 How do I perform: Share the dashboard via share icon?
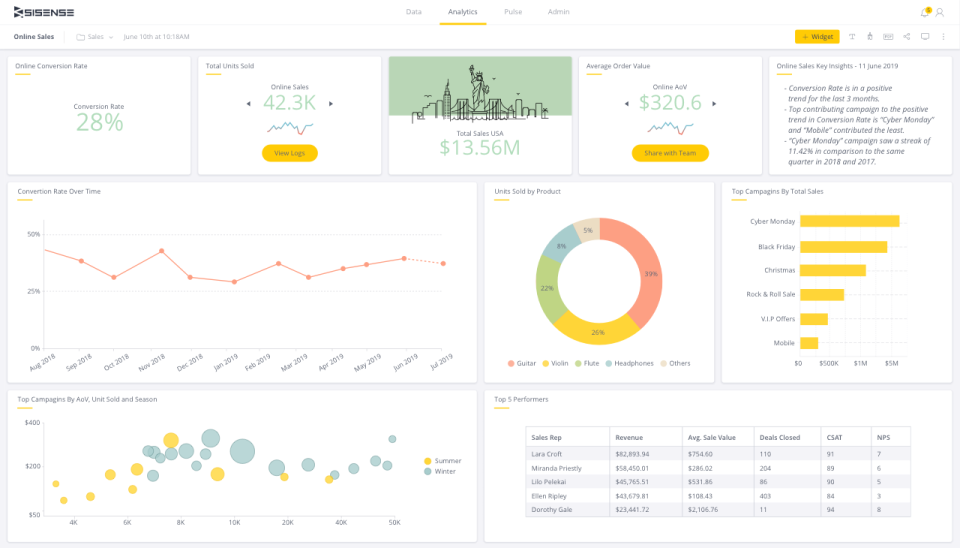[907, 37]
